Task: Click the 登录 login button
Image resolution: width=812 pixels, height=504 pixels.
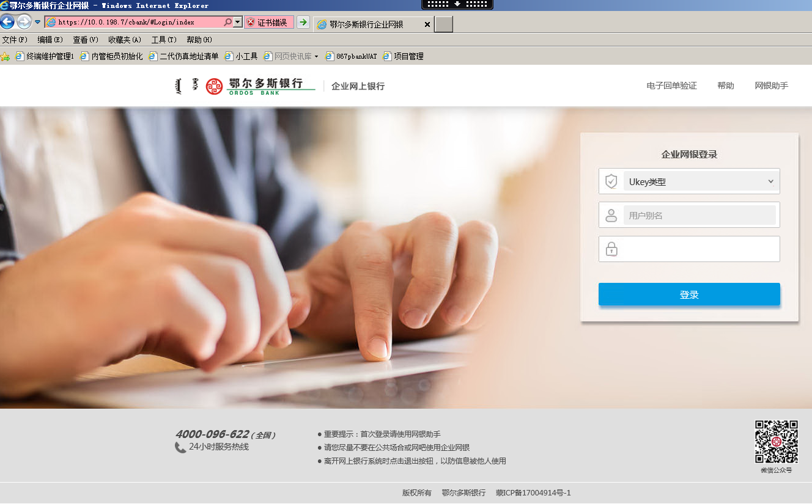Action: click(x=689, y=294)
